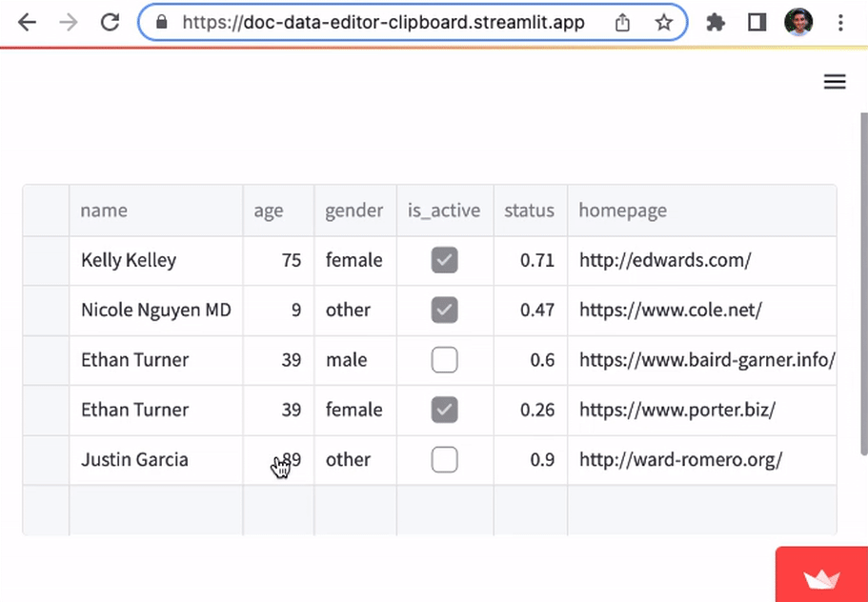Open the browser extensions puzzle icon
868x602 pixels.
[715, 22]
